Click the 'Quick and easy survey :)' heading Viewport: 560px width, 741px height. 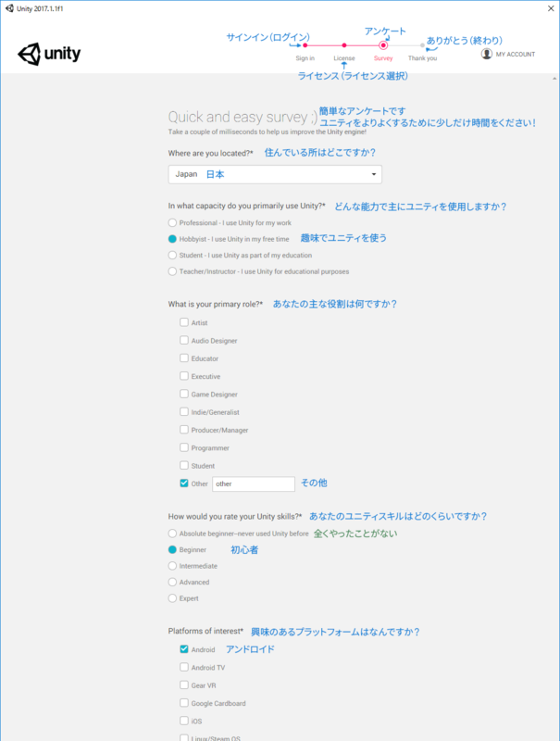coord(243,118)
